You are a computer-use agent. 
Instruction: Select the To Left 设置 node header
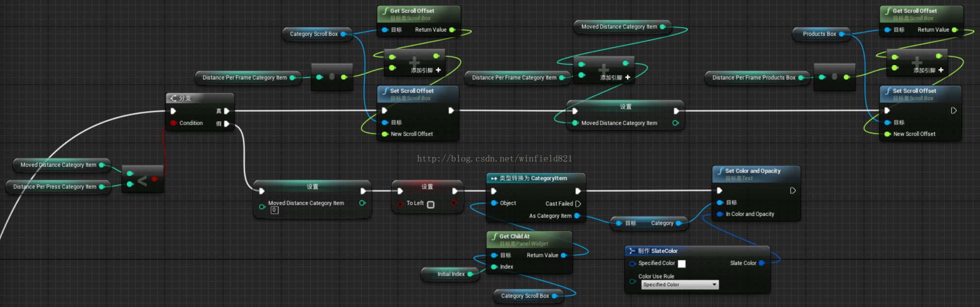coord(427,187)
